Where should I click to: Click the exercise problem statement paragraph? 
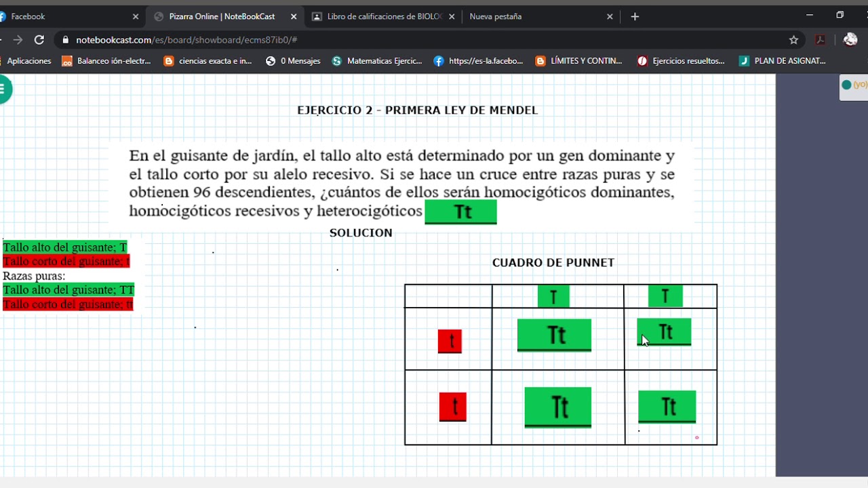[x=402, y=183]
